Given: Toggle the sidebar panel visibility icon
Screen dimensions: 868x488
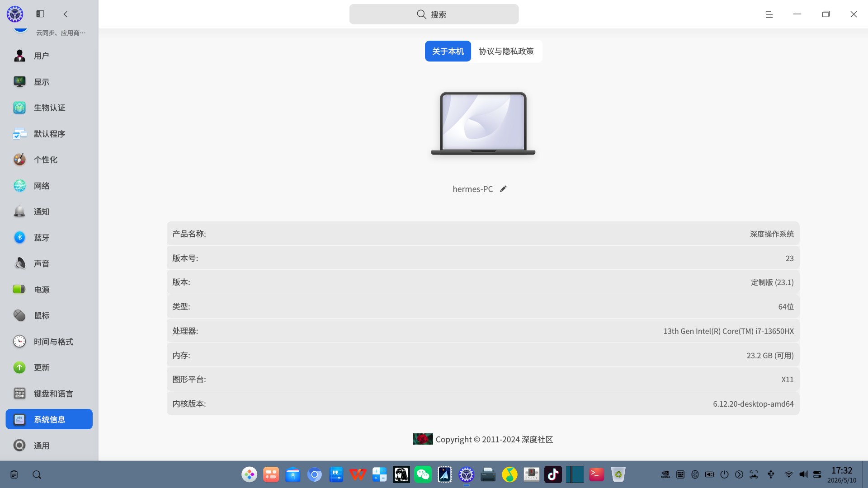Looking at the screenshot, I should coord(40,14).
